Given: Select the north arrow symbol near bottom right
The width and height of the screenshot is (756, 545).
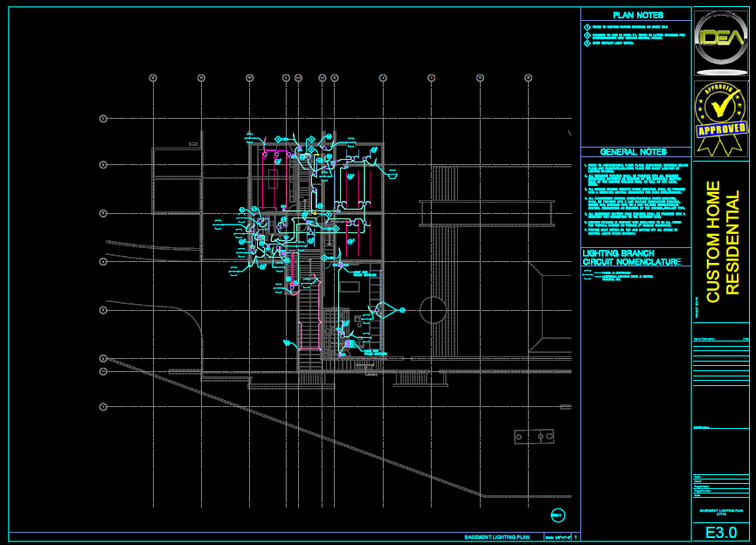Looking at the screenshot, I should pos(558,514).
